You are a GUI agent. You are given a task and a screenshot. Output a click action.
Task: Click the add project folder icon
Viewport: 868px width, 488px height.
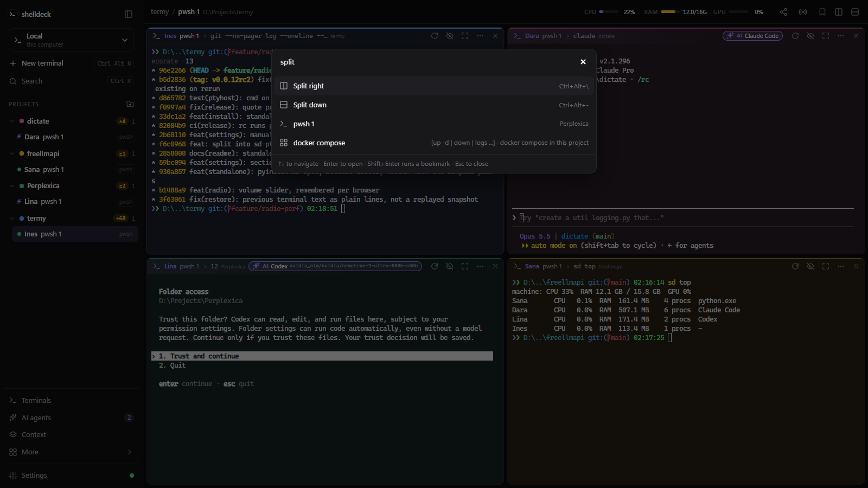pyautogui.click(x=130, y=104)
